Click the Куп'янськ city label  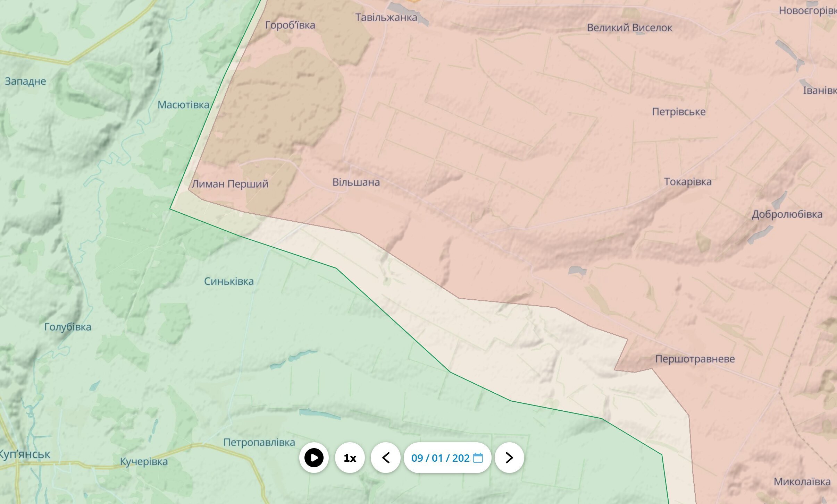[x=24, y=454]
